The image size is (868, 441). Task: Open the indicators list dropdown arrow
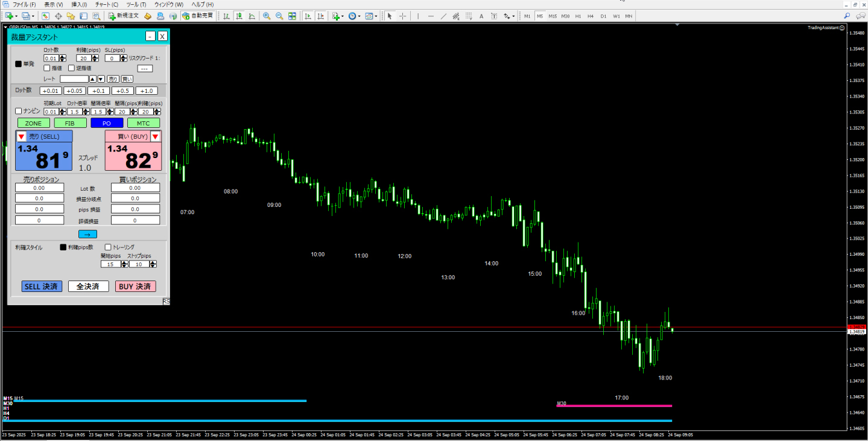pos(343,16)
